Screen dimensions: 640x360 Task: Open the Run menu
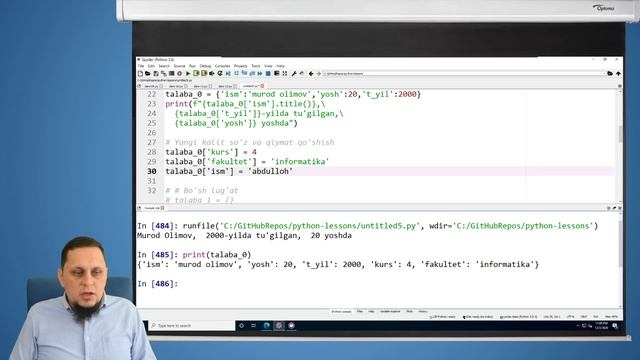pyautogui.click(x=192, y=66)
